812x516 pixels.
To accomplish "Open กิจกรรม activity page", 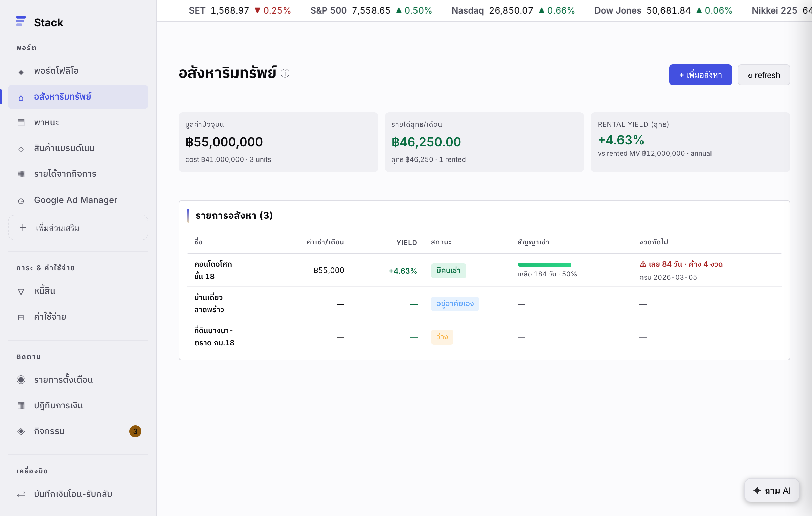I will [x=78, y=431].
